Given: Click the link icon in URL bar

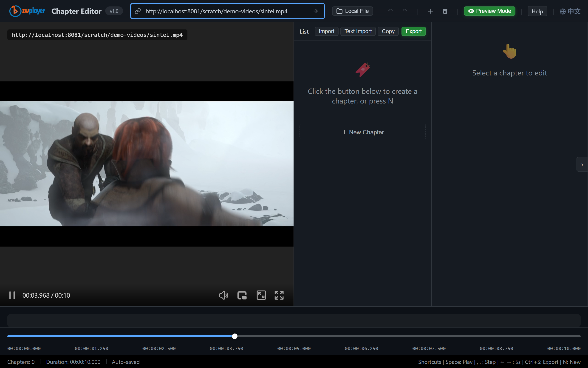Looking at the screenshot, I should 138,11.
